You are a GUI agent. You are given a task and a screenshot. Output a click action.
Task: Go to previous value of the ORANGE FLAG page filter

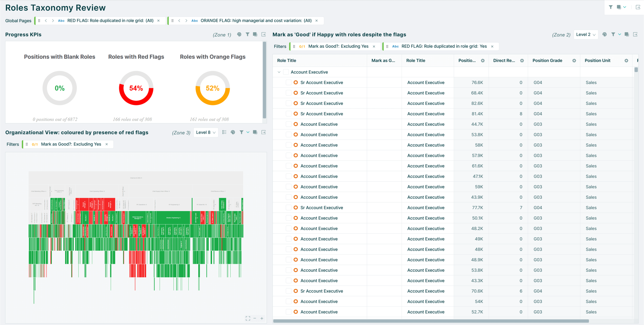coord(179,21)
